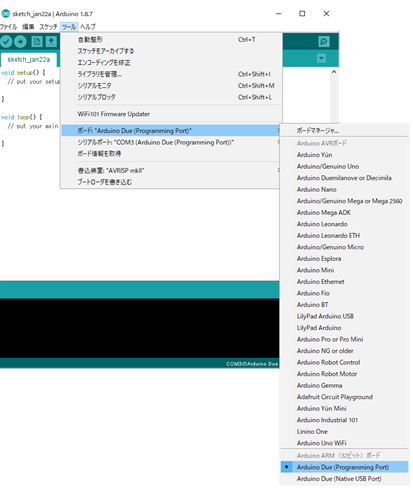Select Arduino NG or older
413x488 pixels.
pyautogui.click(x=344, y=351)
